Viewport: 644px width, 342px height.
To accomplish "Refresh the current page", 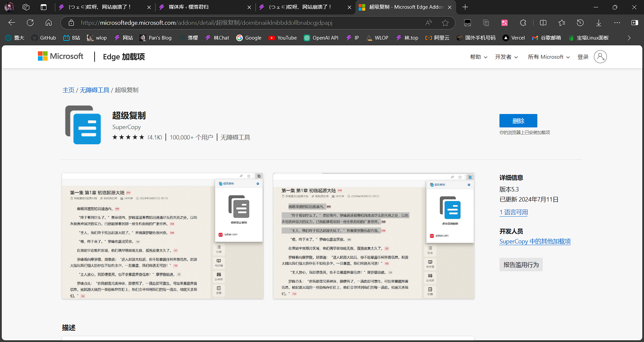I will tap(30, 23).
